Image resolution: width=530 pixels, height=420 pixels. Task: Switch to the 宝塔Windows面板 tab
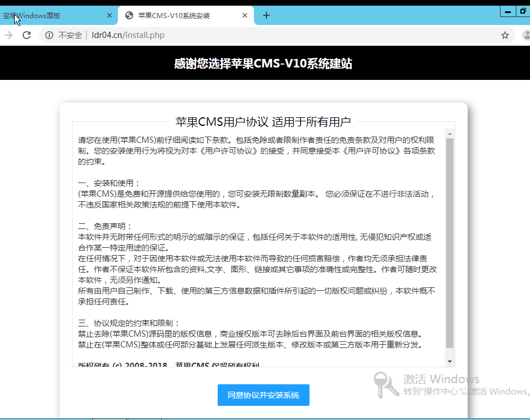pyautogui.click(x=57, y=15)
